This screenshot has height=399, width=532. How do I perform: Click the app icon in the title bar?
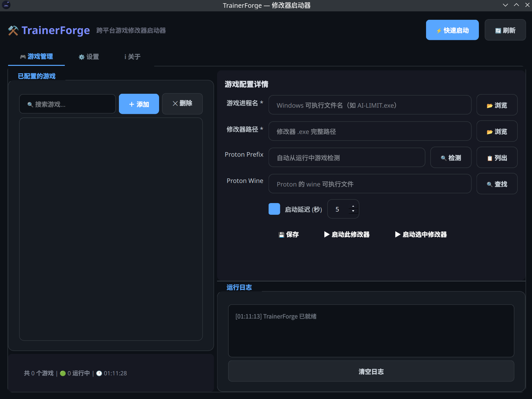tap(6, 5)
